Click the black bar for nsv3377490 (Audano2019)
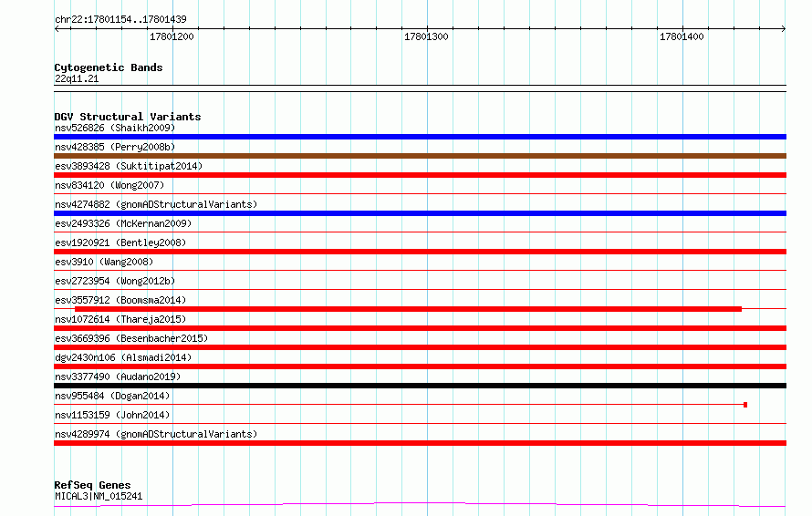The width and height of the screenshot is (812, 516). point(420,386)
